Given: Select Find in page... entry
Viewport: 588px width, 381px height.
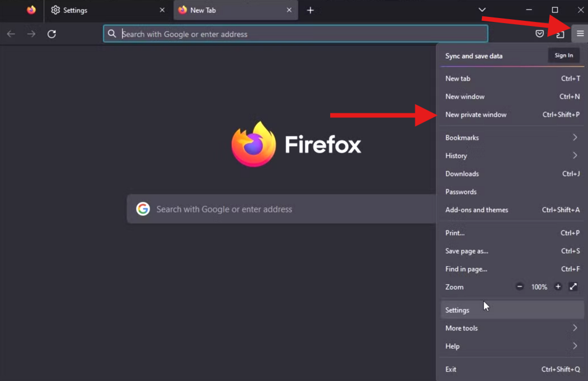Looking at the screenshot, I should [x=512, y=269].
